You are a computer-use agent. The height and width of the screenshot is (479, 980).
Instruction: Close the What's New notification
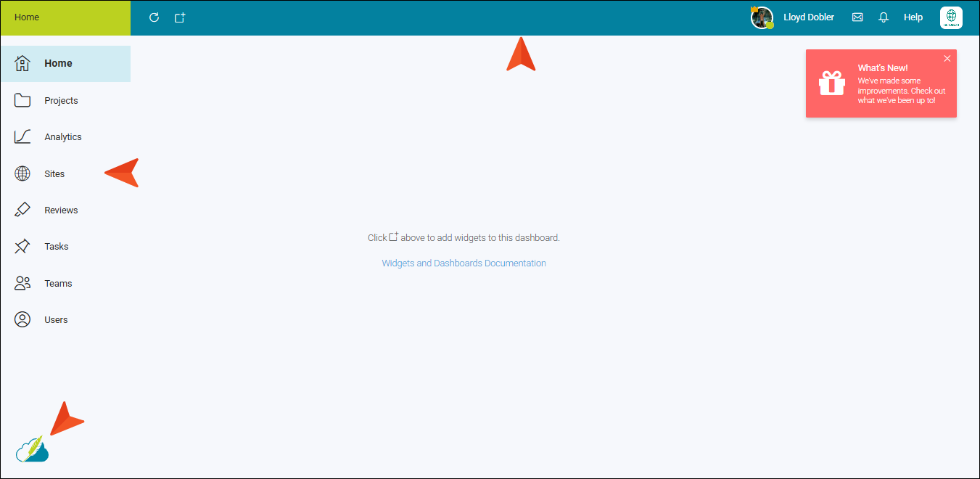947,59
